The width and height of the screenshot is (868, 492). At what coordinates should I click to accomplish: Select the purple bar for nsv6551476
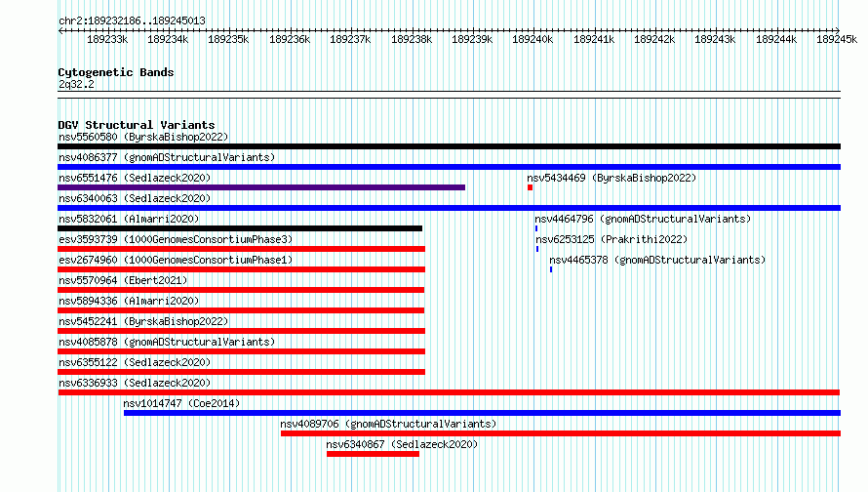pyautogui.click(x=261, y=187)
